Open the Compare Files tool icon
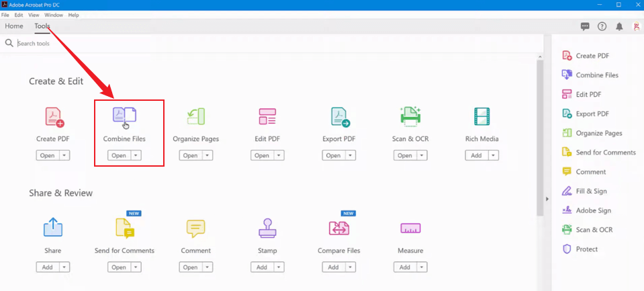 [x=339, y=228]
